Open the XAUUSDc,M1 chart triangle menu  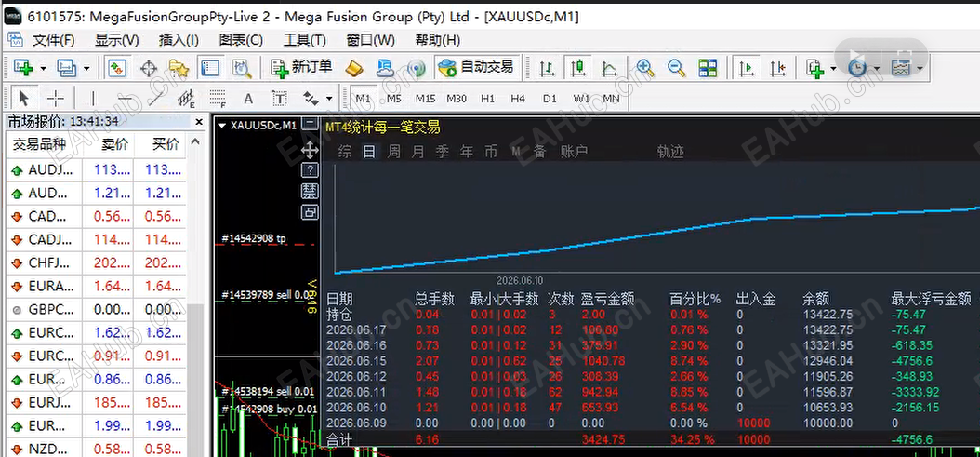tap(221, 126)
